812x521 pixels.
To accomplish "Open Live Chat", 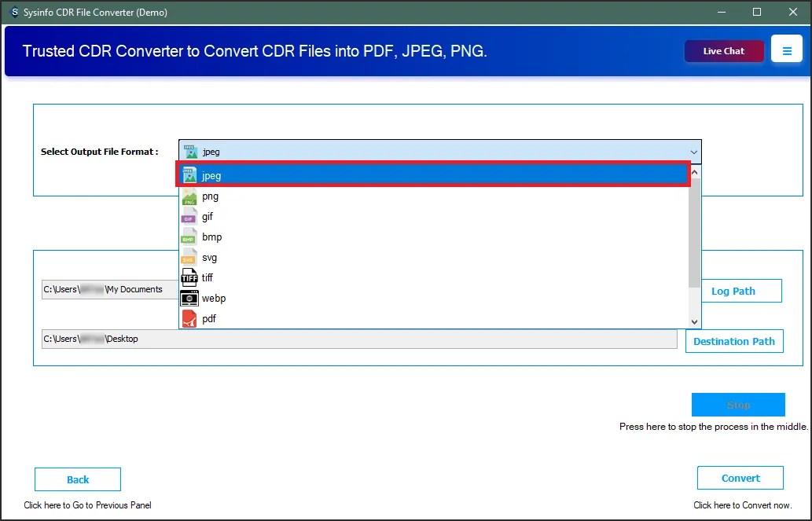I will pos(723,49).
